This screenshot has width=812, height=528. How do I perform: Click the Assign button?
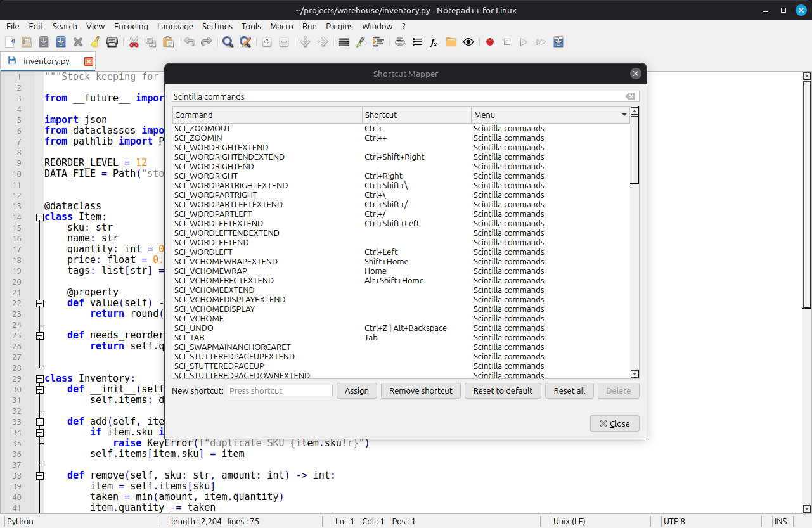pos(357,390)
